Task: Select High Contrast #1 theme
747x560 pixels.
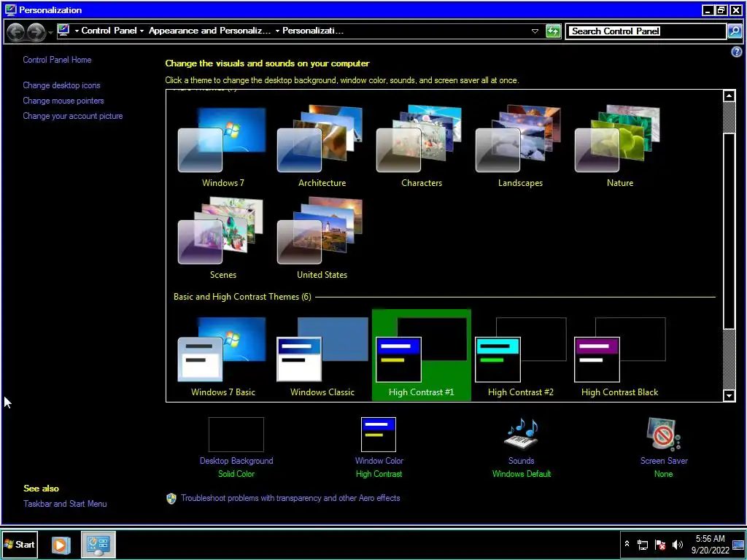Action: (x=421, y=356)
